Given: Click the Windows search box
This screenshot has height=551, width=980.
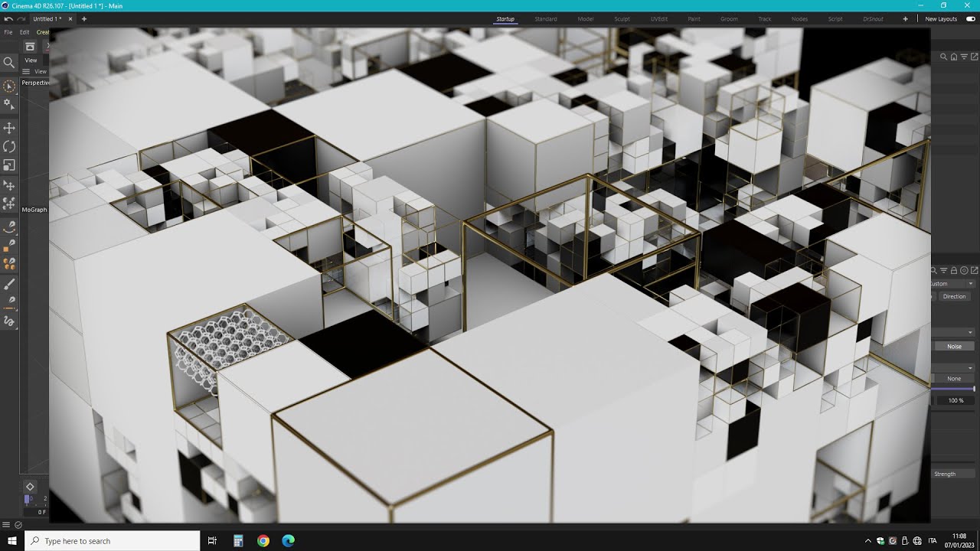Looking at the screenshot, I should pos(113,541).
